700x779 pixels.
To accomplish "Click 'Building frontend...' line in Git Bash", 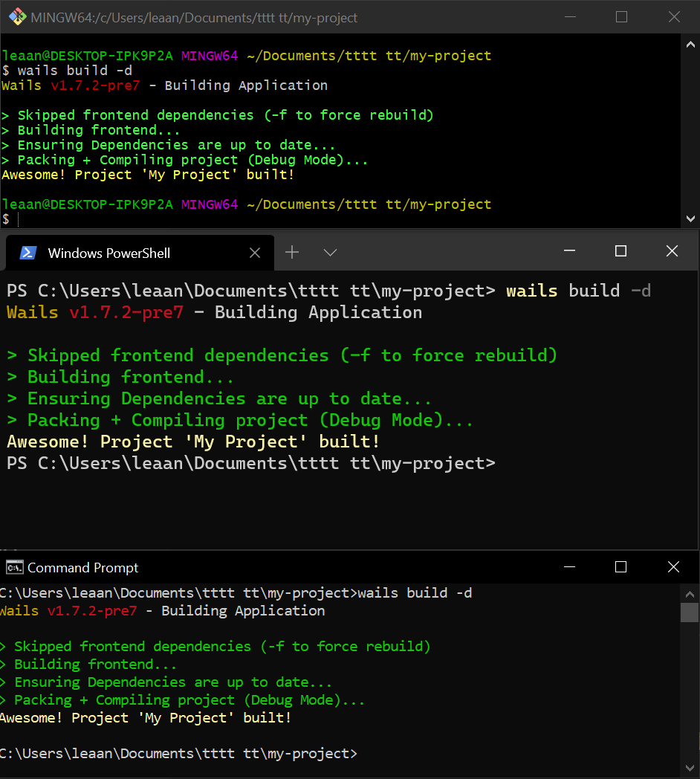I will 91,130.
